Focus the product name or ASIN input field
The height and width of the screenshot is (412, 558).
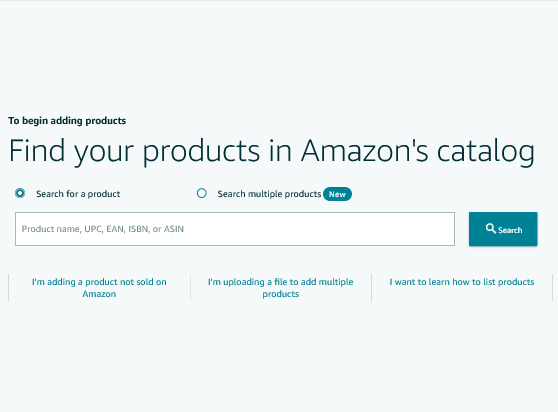[235, 229]
